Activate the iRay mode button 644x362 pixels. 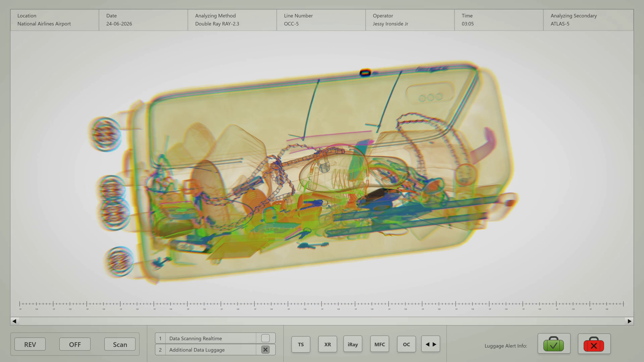point(353,344)
